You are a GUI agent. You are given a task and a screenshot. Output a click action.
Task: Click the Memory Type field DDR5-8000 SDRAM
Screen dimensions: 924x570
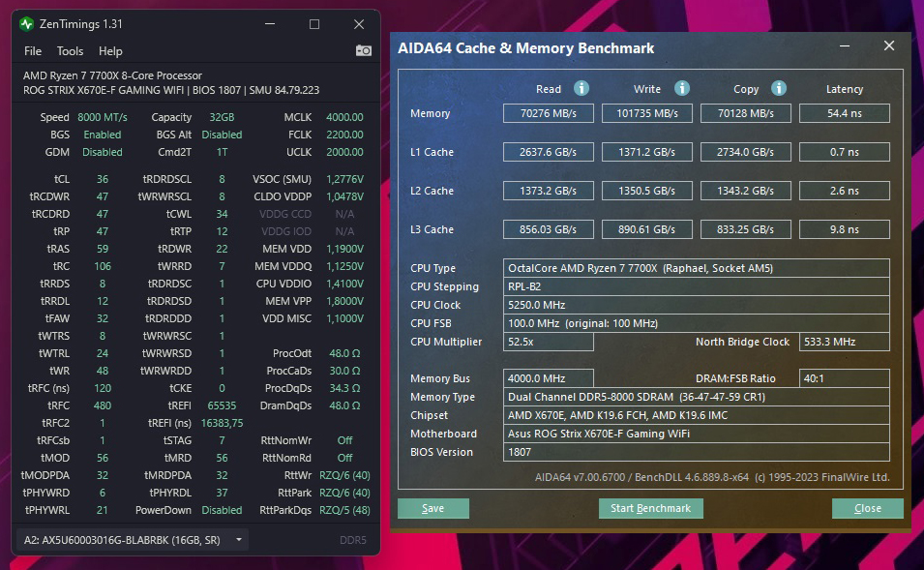tap(697, 397)
